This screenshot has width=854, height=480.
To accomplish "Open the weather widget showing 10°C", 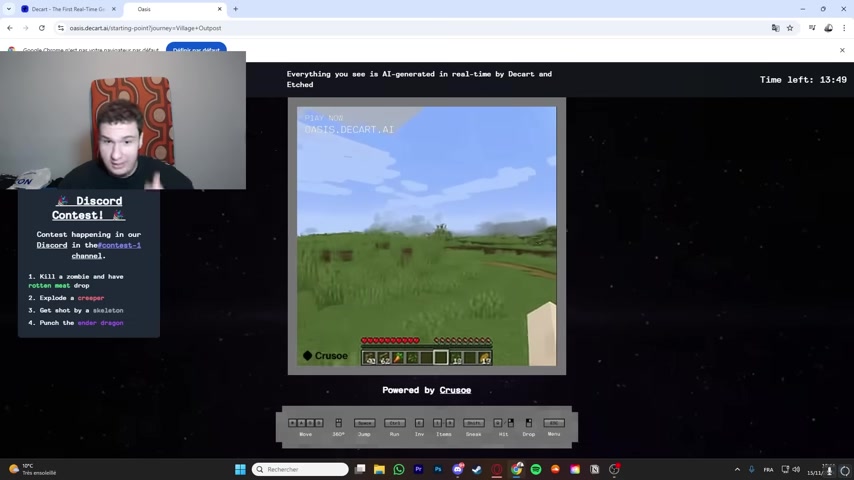I will pyautogui.click(x=33, y=469).
